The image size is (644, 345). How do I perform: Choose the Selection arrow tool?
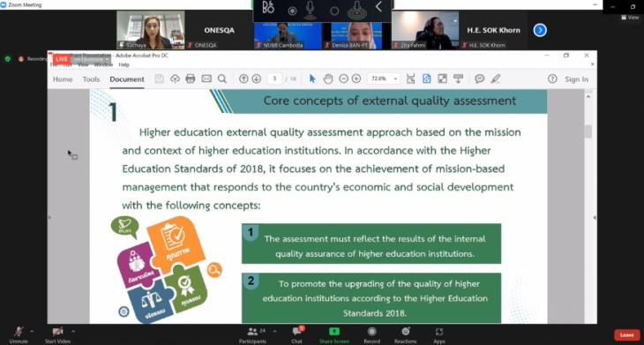point(312,79)
